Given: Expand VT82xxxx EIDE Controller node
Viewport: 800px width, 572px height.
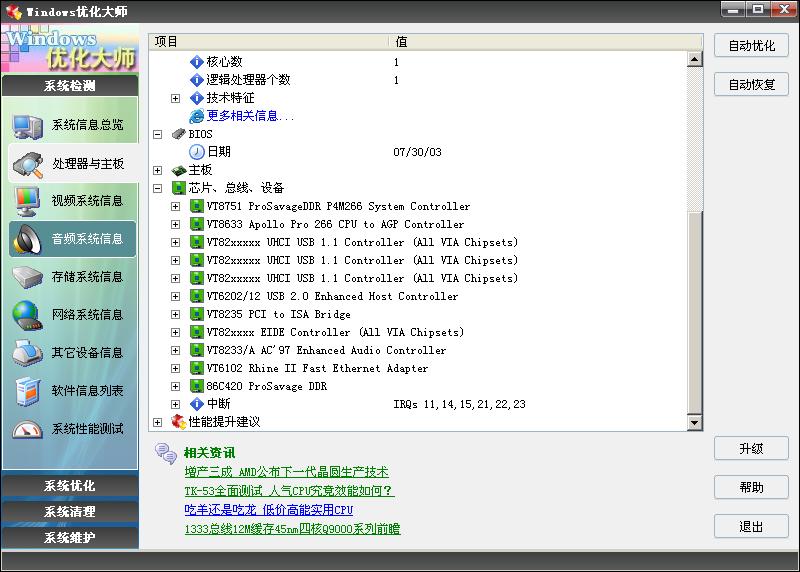Looking at the screenshot, I should click(176, 333).
